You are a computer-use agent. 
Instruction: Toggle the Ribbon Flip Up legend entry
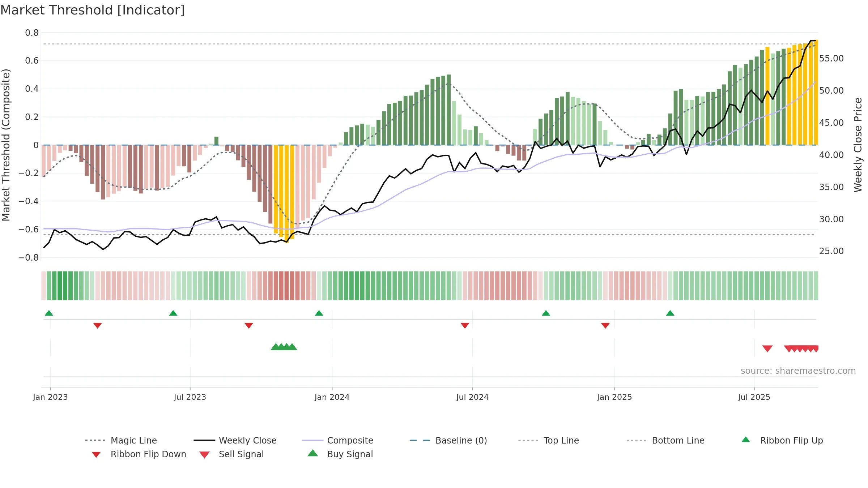pyautogui.click(x=782, y=440)
